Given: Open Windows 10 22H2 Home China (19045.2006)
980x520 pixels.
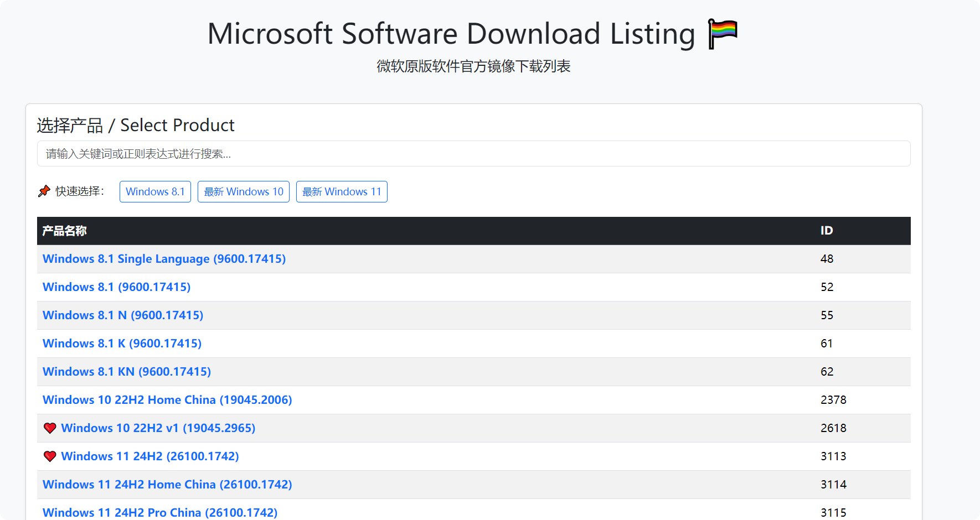Looking at the screenshot, I should (167, 400).
